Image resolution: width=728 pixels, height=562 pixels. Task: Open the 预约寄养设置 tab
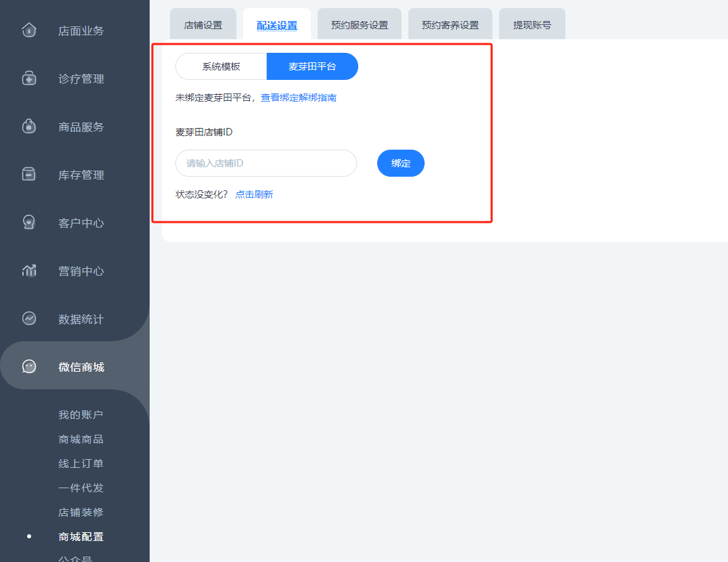point(450,25)
